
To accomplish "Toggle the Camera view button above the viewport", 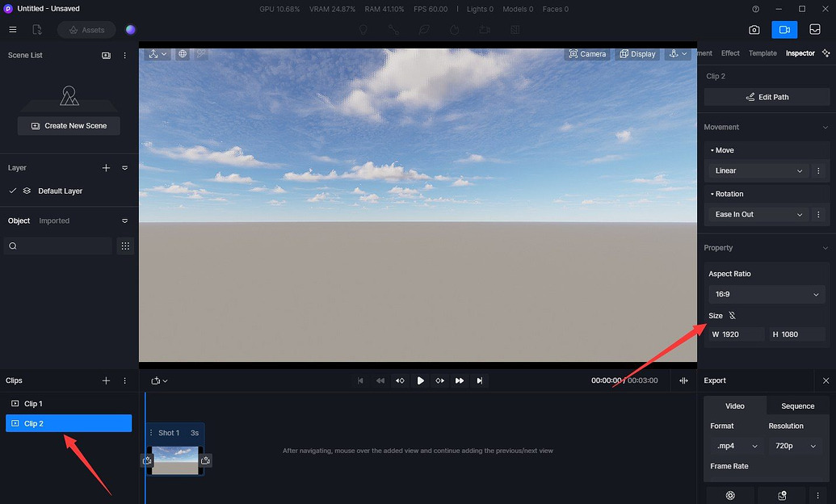I will point(588,53).
